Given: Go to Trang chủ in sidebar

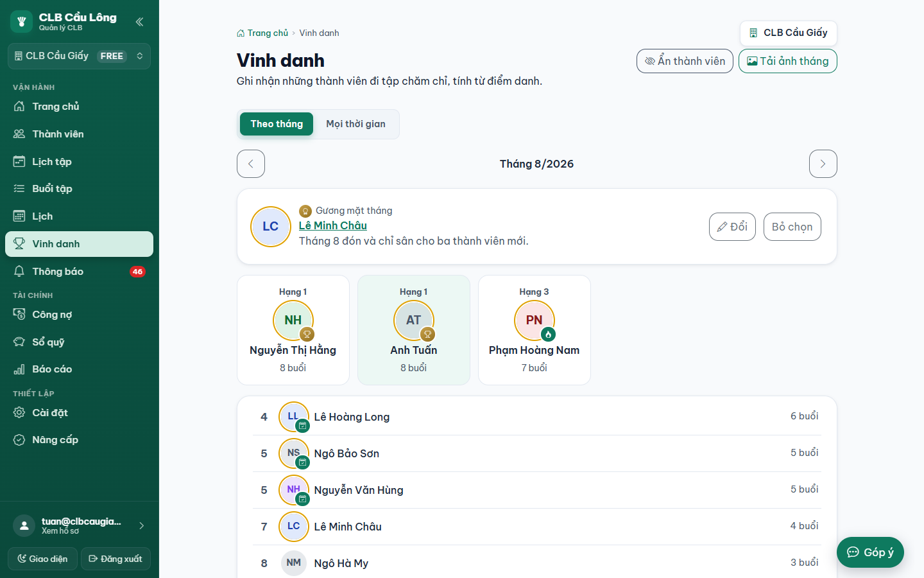Looking at the screenshot, I should [x=80, y=107].
